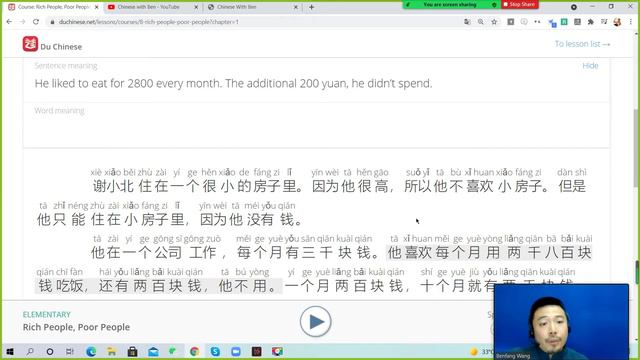Click the zoom magnifier icon in address bar
640x360 pixels.
[x=481, y=22]
